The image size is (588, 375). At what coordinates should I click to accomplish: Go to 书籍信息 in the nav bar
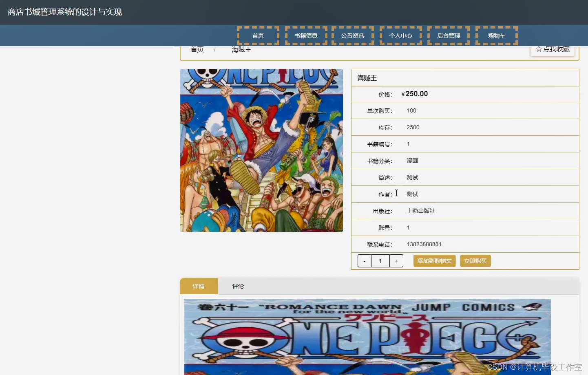coord(306,35)
